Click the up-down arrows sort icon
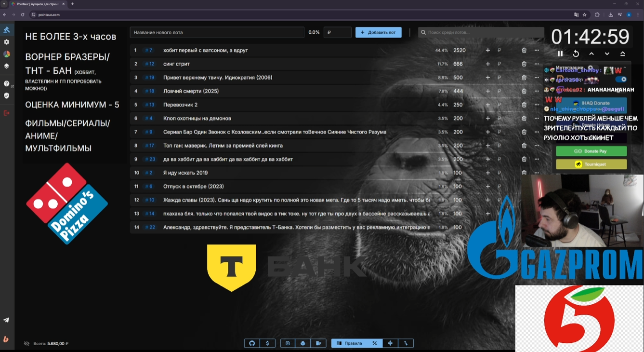This screenshot has height=352, width=644. tap(406, 343)
